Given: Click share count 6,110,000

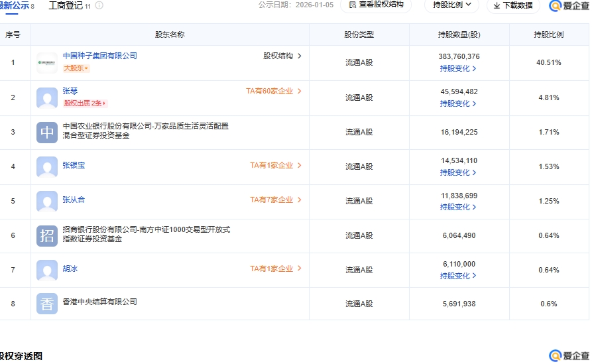Looking at the screenshot, I should [459, 265].
